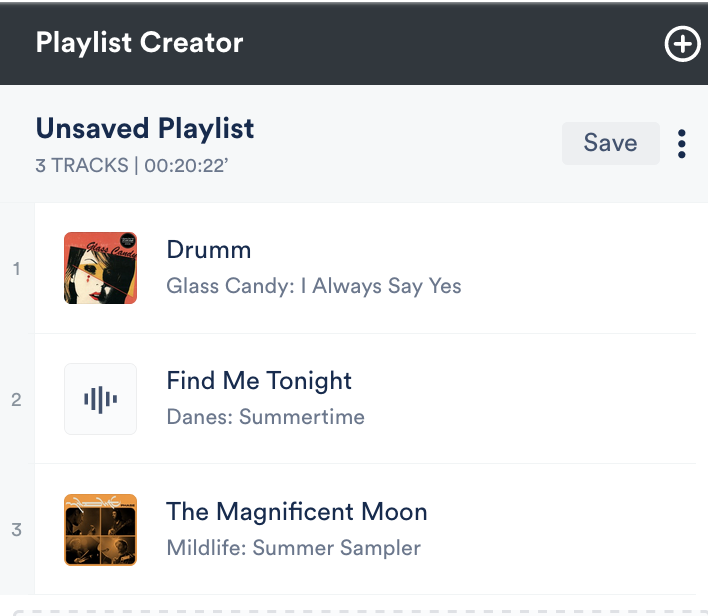Open Glass Candy: I Always Say Yes
The height and width of the screenshot is (616, 708).
coord(314,286)
